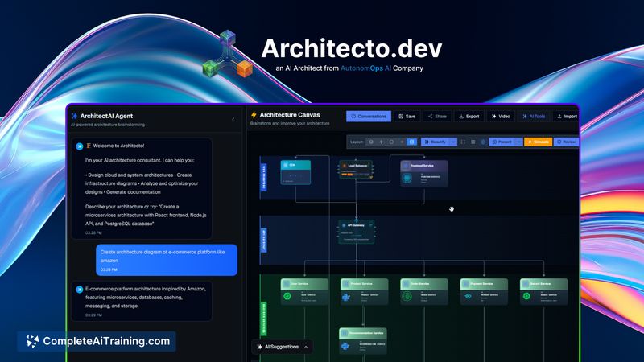
Task: Select the Load Balancer node
Action: (x=356, y=170)
